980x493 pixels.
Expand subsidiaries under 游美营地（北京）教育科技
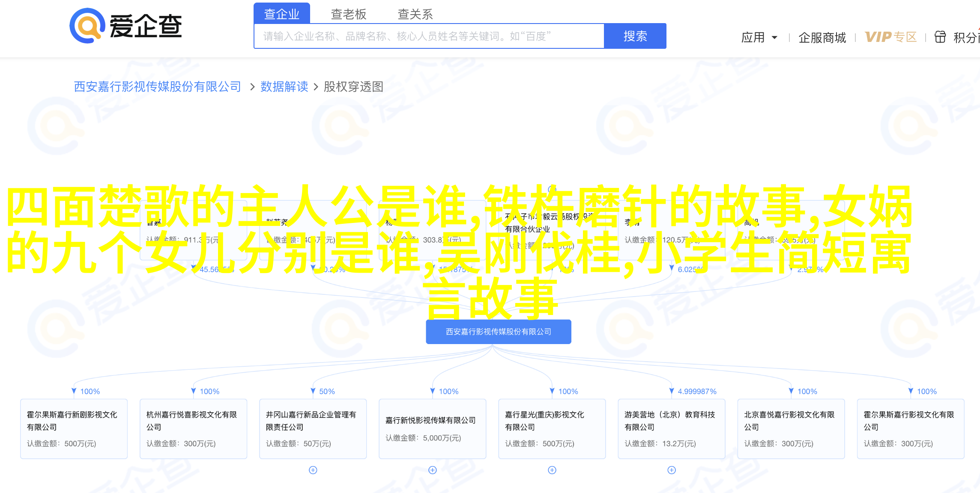tap(672, 470)
